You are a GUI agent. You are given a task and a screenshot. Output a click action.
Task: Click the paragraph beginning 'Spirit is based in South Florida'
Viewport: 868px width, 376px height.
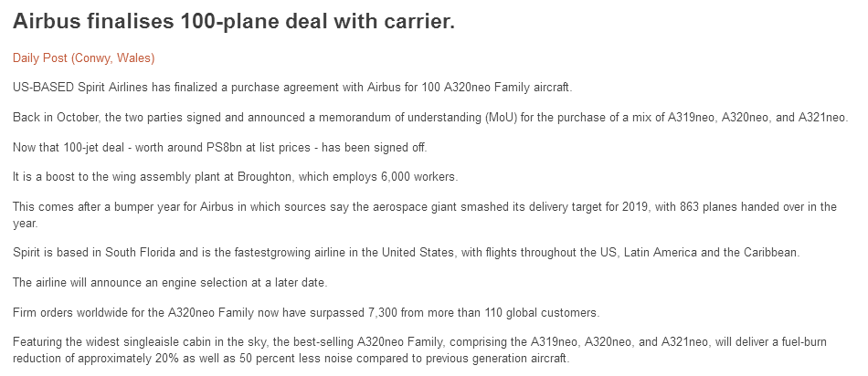tap(407, 253)
